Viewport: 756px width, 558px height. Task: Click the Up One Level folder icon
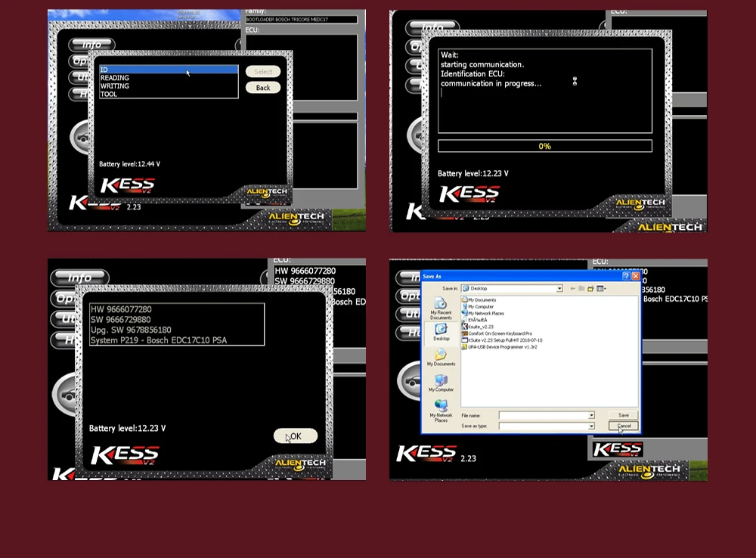[x=581, y=288]
